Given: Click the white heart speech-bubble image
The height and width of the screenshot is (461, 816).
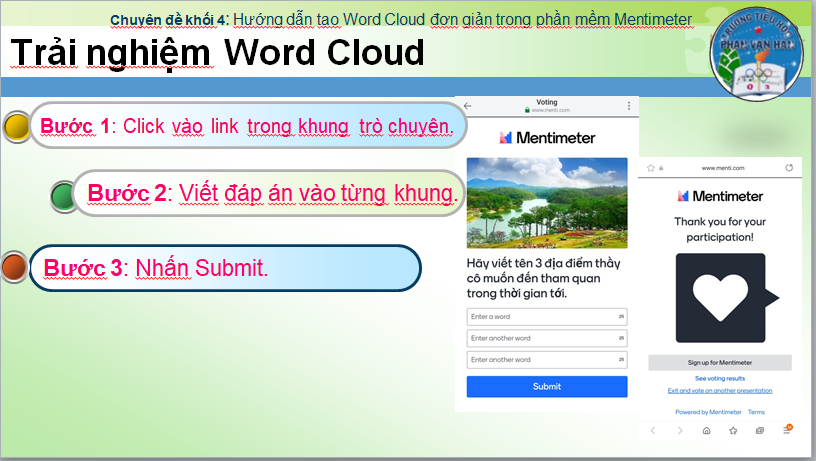Looking at the screenshot, I should [x=726, y=298].
